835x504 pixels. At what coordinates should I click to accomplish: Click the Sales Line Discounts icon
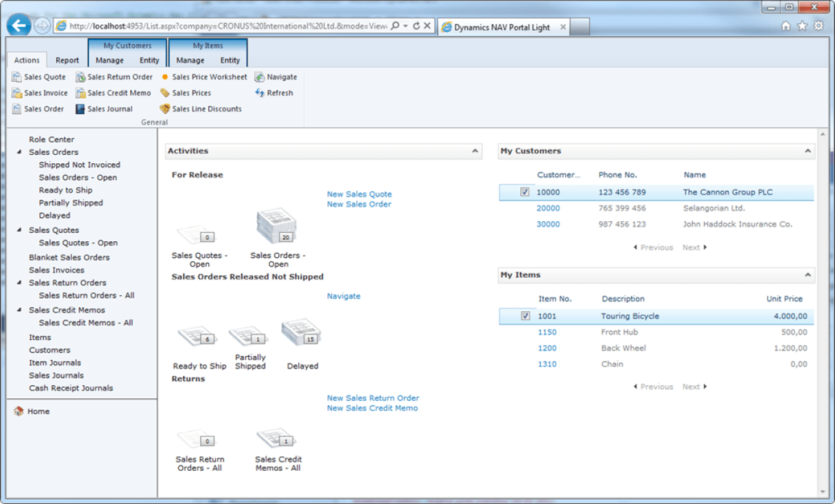(x=165, y=109)
